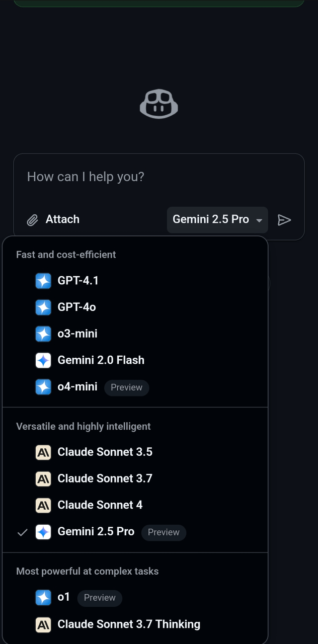318x644 pixels.
Task: Pick the o4-mini model entry
Action: coord(77,387)
